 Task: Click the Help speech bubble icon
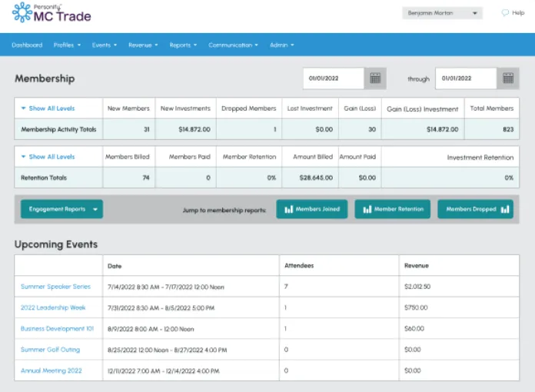505,13
